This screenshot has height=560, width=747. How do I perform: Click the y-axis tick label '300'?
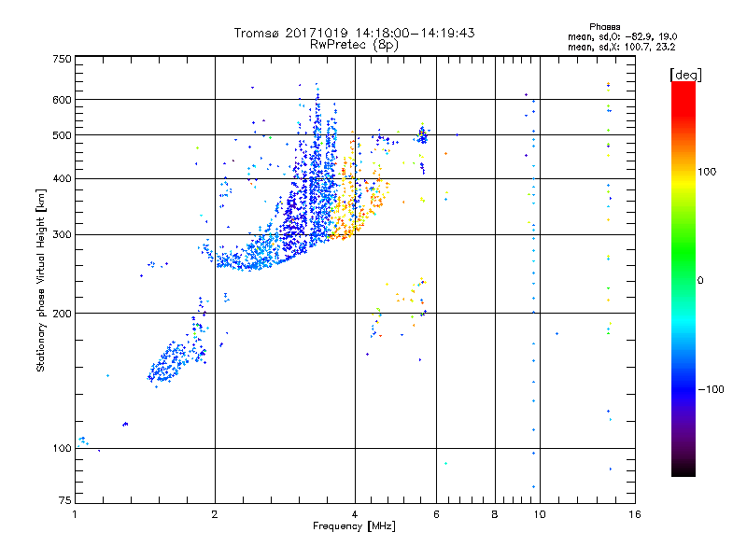pyautogui.click(x=62, y=235)
